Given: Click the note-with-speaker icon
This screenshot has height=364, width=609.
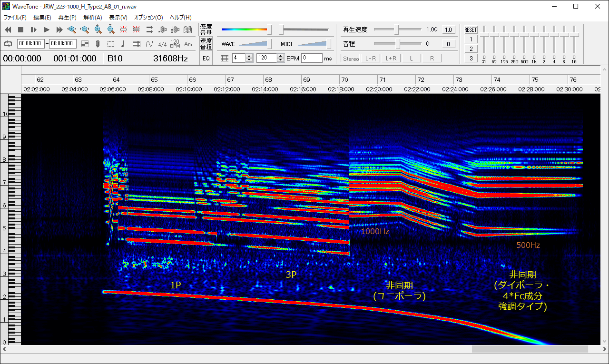Looking at the screenshot, I should pos(162,30).
